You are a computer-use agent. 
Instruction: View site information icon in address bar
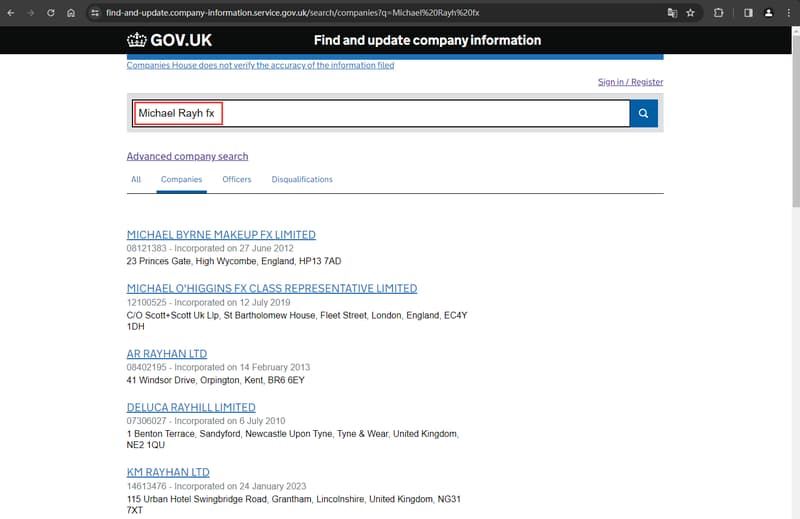coord(95,13)
